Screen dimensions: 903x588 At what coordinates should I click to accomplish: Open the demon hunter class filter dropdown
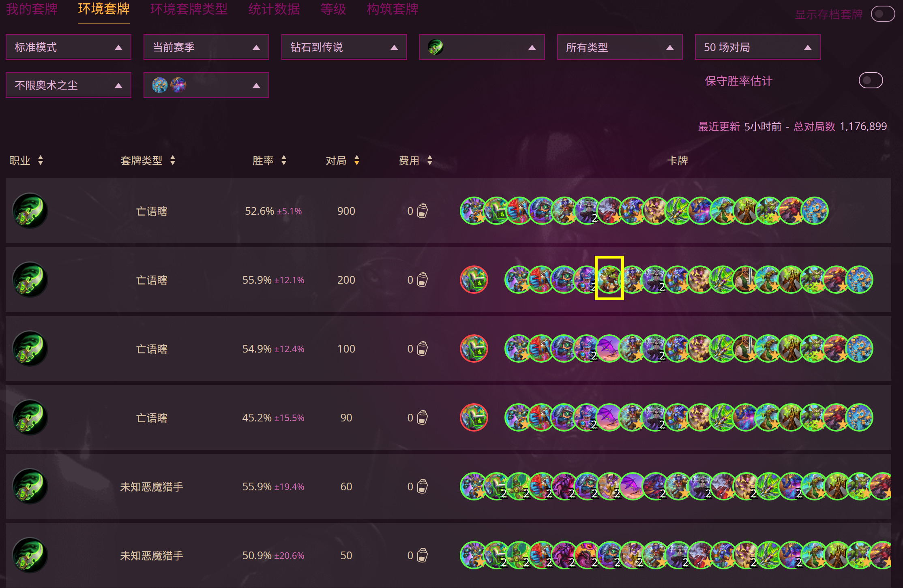[482, 47]
